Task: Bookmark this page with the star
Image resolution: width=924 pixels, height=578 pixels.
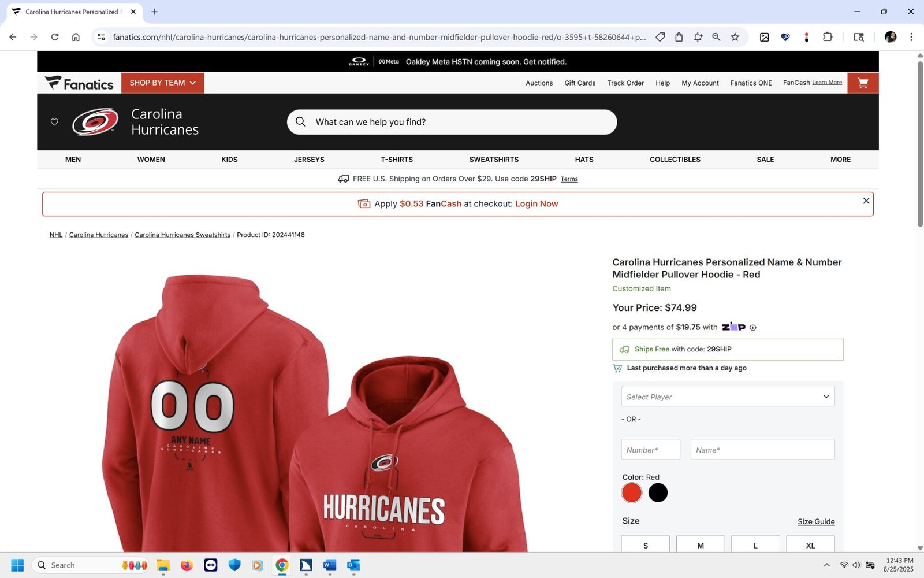Action: (x=735, y=37)
